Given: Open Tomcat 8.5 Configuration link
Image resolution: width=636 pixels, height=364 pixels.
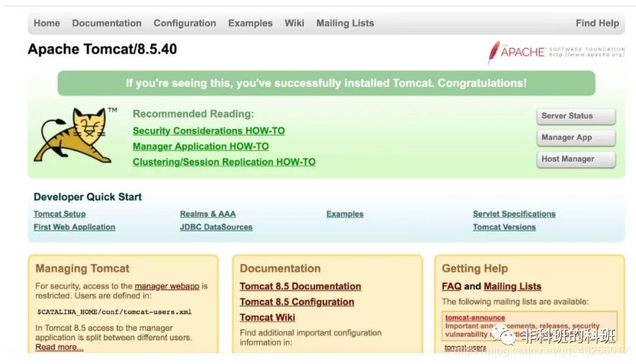Looking at the screenshot, I should (x=297, y=302).
